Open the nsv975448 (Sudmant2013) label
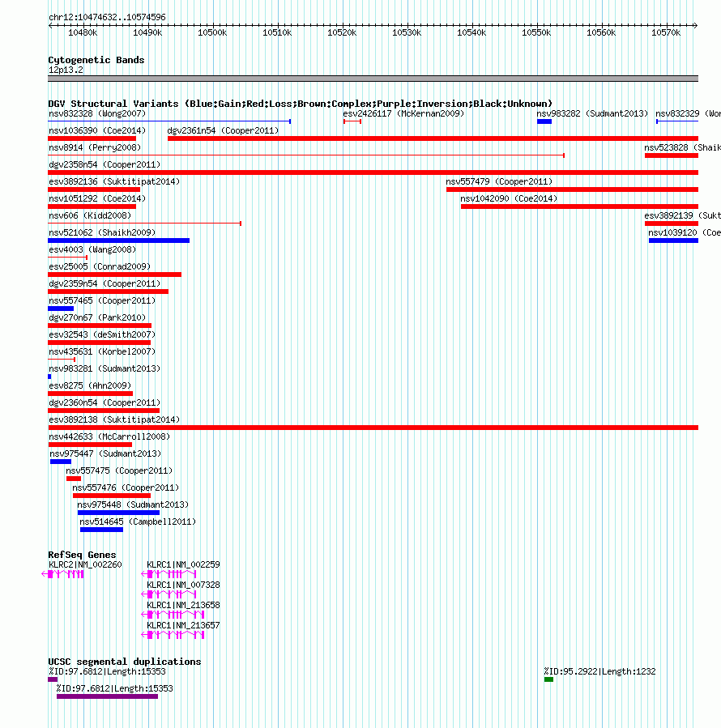 tap(133, 504)
